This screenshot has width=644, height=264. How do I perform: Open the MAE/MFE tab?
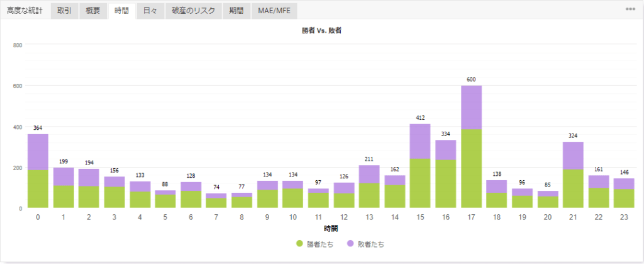pyautogui.click(x=274, y=11)
